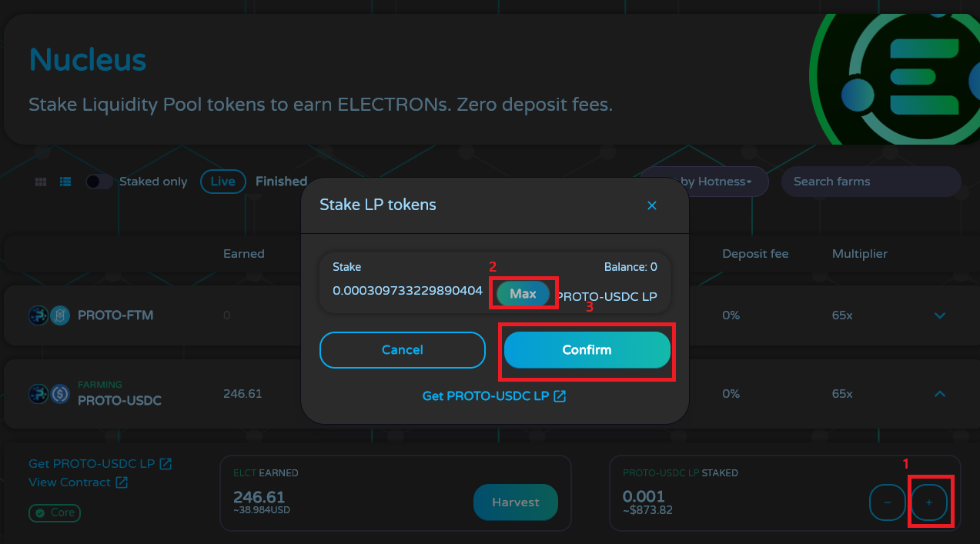Viewport: 980px width, 544px height.
Task: Switch to list table view icon
Action: [65, 182]
